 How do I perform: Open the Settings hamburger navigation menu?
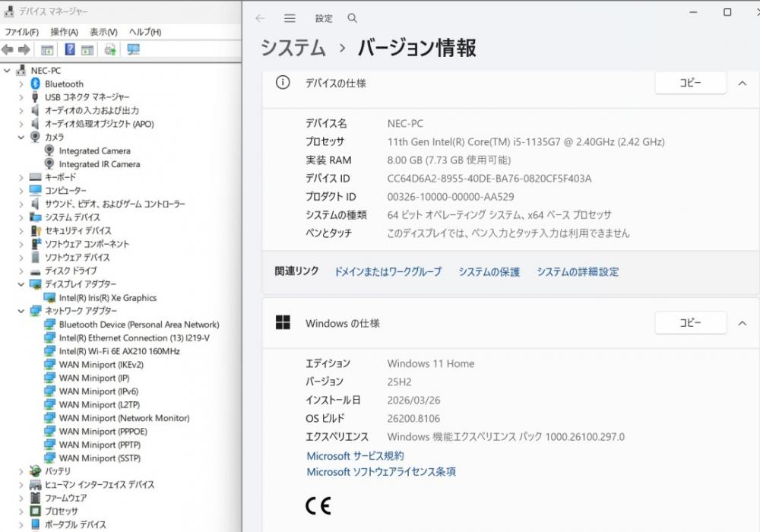point(290,18)
